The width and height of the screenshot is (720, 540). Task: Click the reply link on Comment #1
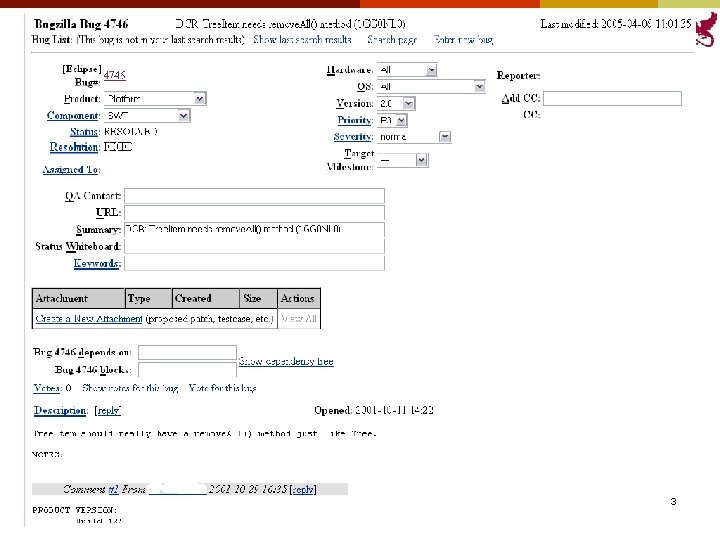click(x=303, y=489)
